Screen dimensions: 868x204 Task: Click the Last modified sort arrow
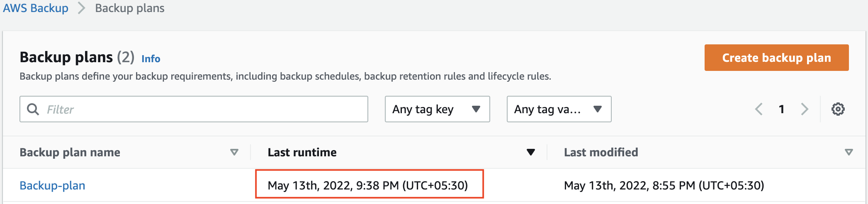click(849, 152)
